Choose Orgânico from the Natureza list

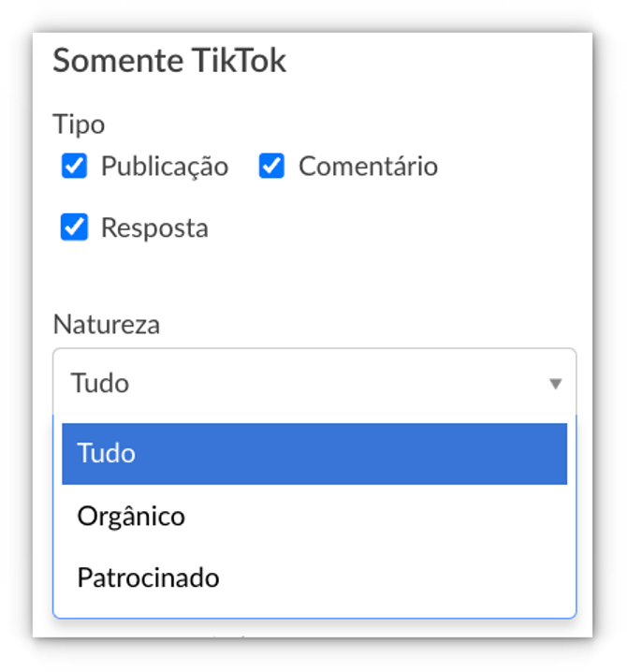coord(131,516)
